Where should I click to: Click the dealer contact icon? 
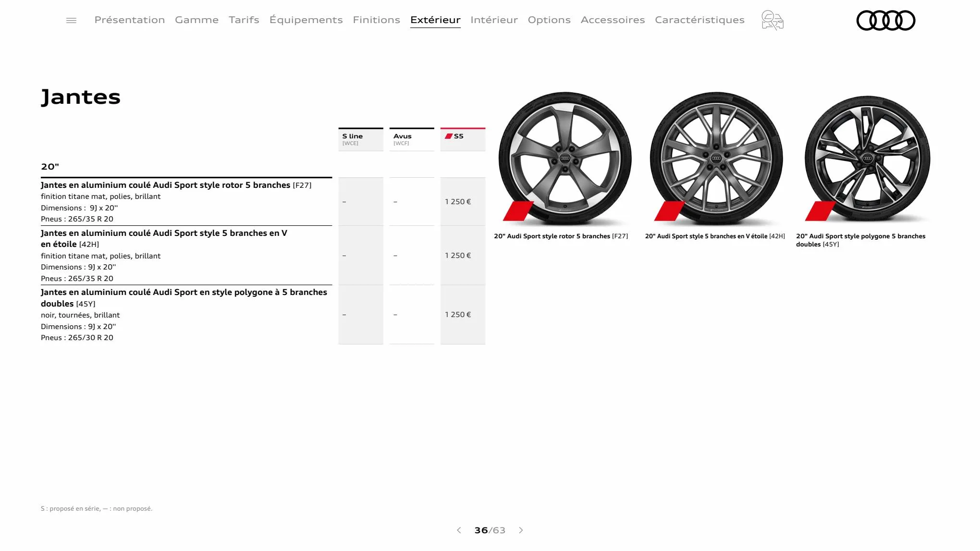(772, 20)
